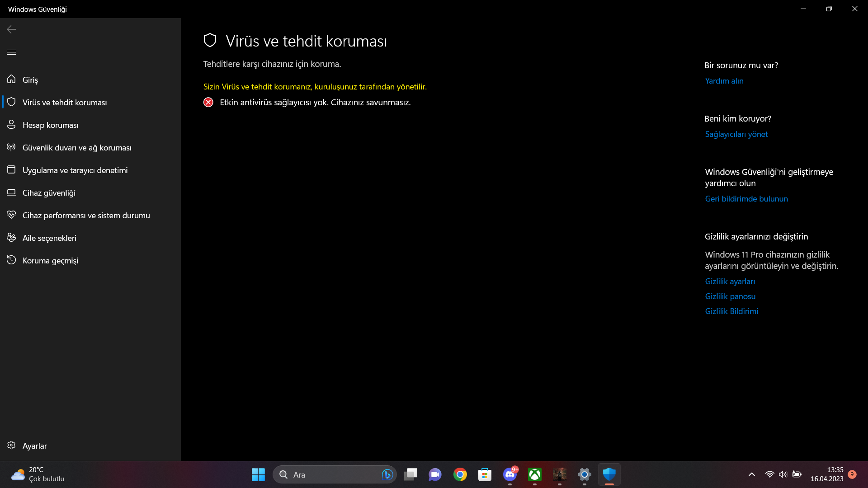Open Giriş home page
The image size is (868, 488).
30,80
